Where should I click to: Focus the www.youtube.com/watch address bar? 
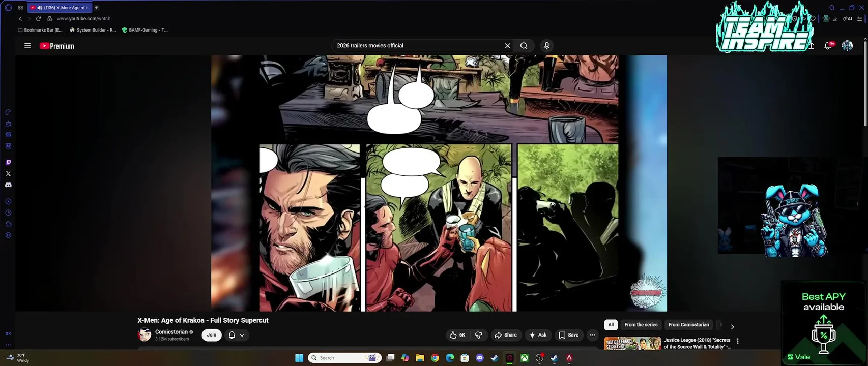pos(83,19)
